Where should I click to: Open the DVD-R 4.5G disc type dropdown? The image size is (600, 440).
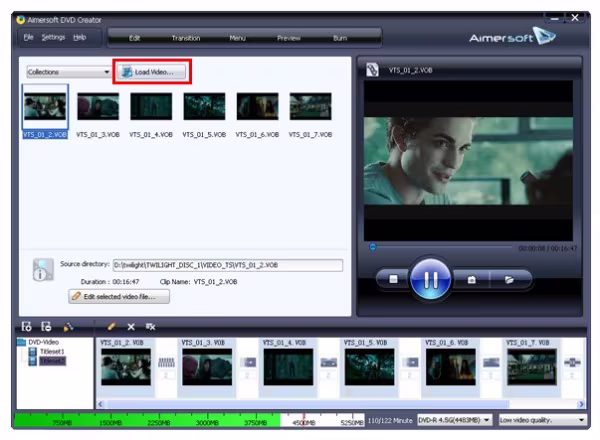coord(454,420)
